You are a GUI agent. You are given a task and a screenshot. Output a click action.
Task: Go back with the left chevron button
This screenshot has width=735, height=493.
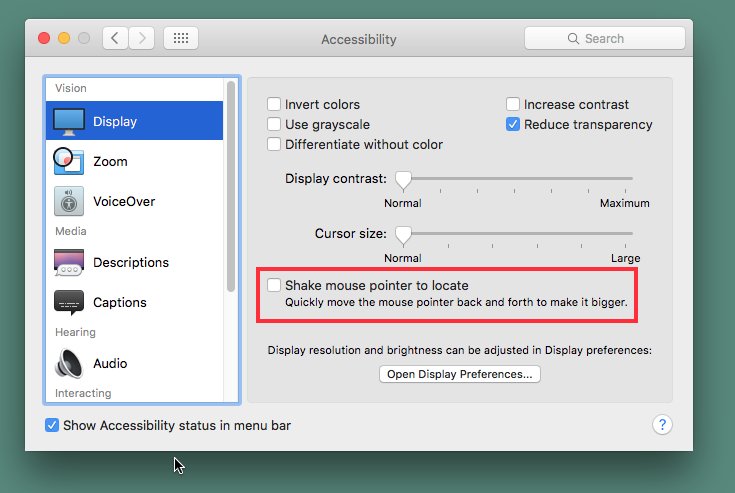tap(115, 38)
